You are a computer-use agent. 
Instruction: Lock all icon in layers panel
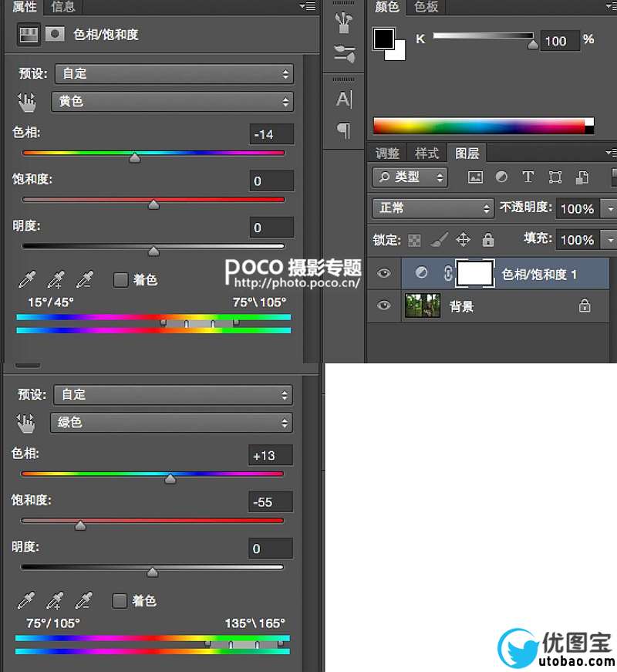pos(488,240)
